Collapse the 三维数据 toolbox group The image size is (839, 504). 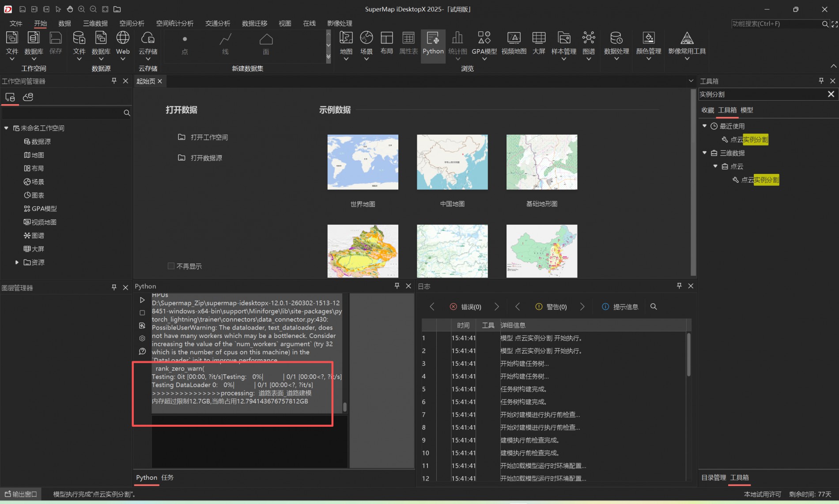705,153
